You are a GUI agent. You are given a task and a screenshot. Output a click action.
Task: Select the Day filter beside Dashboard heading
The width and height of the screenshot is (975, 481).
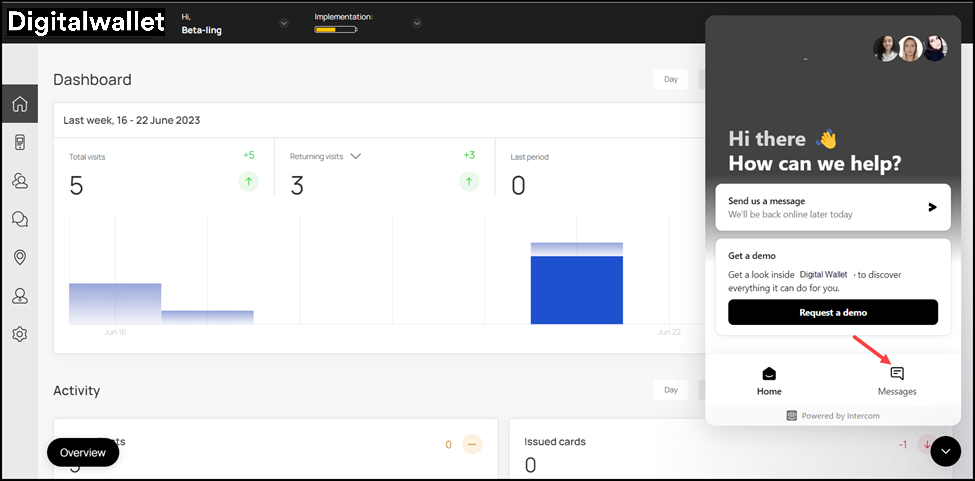click(670, 79)
